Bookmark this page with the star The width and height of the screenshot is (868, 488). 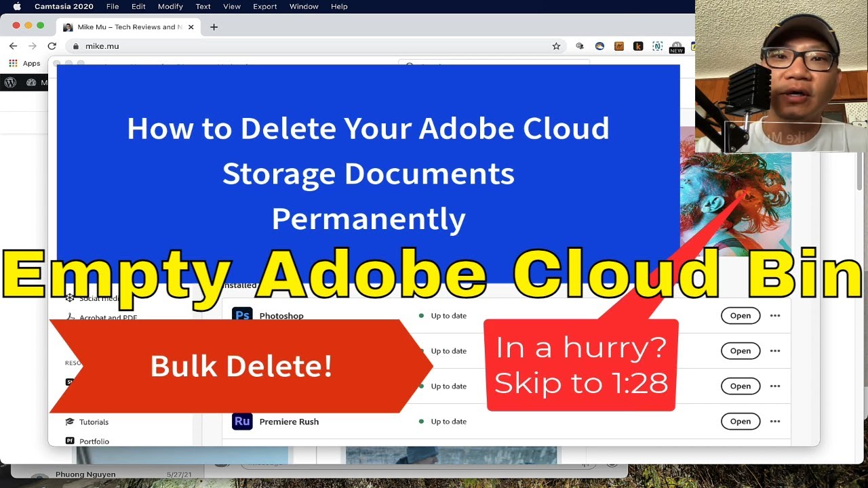coord(556,46)
